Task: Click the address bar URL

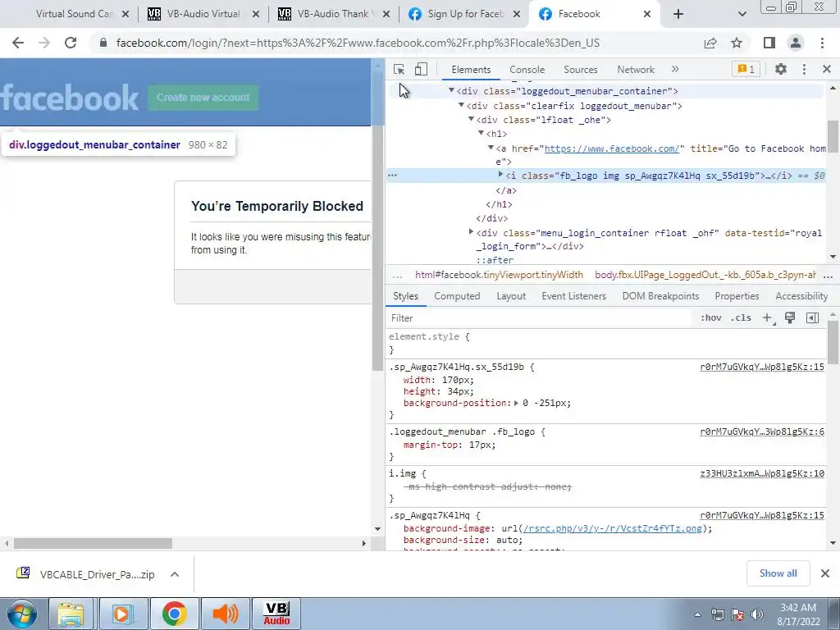Action: pos(358,43)
